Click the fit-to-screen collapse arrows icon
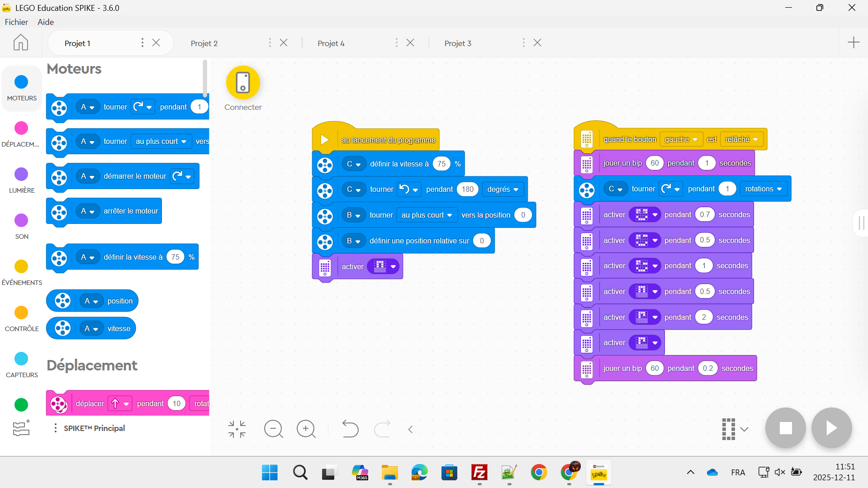This screenshot has height=488, width=868. tap(237, 429)
